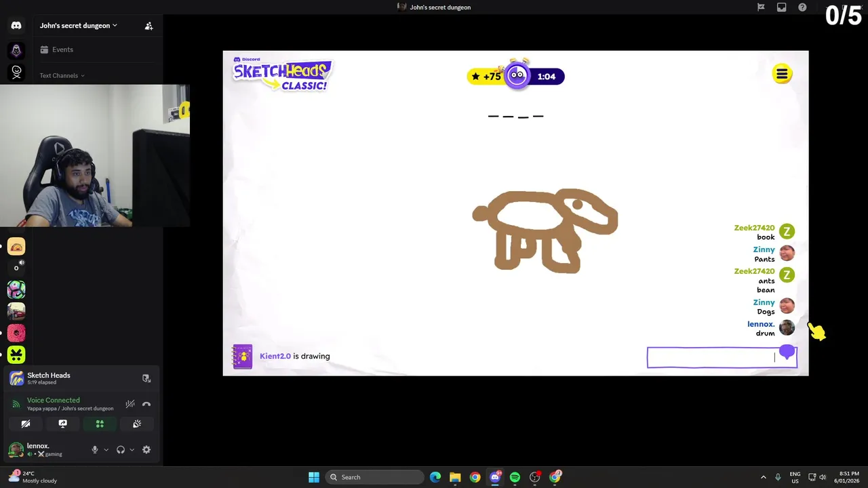The width and height of the screenshot is (868, 488).
Task: Open Voice Connected connection details
Action: point(54,400)
